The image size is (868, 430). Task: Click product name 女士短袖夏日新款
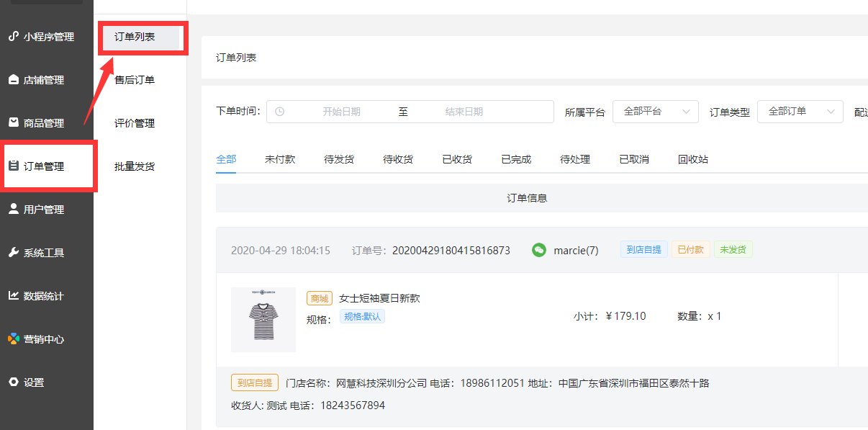tap(379, 298)
